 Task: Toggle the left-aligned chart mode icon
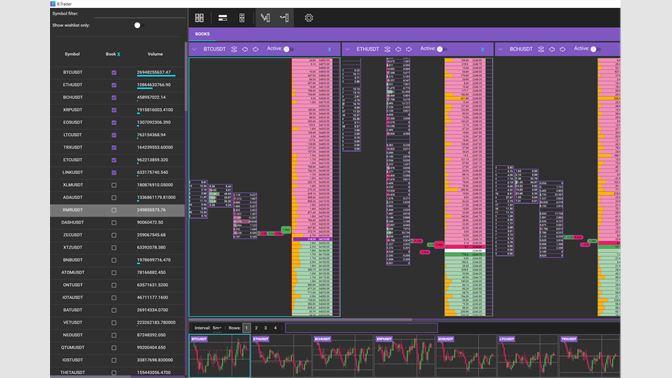click(x=265, y=18)
